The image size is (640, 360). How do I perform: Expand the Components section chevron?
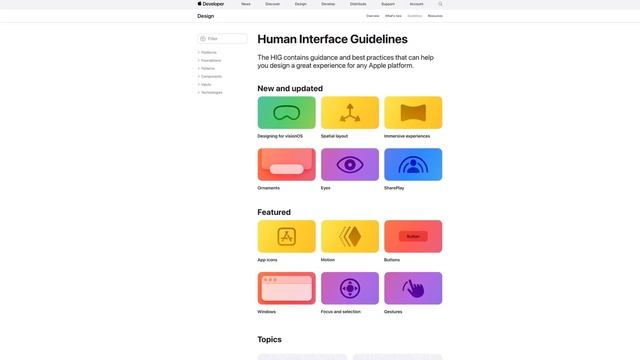199,76
